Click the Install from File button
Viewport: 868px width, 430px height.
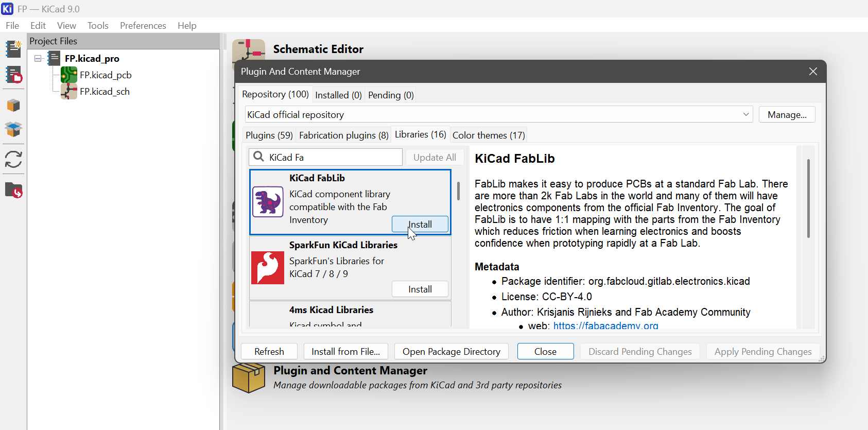(345, 352)
